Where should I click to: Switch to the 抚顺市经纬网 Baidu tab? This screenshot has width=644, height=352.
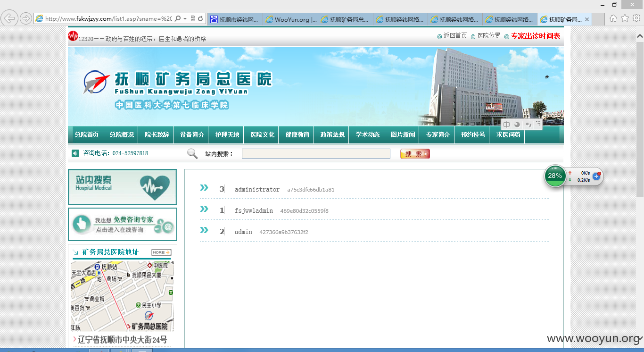click(x=235, y=19)
